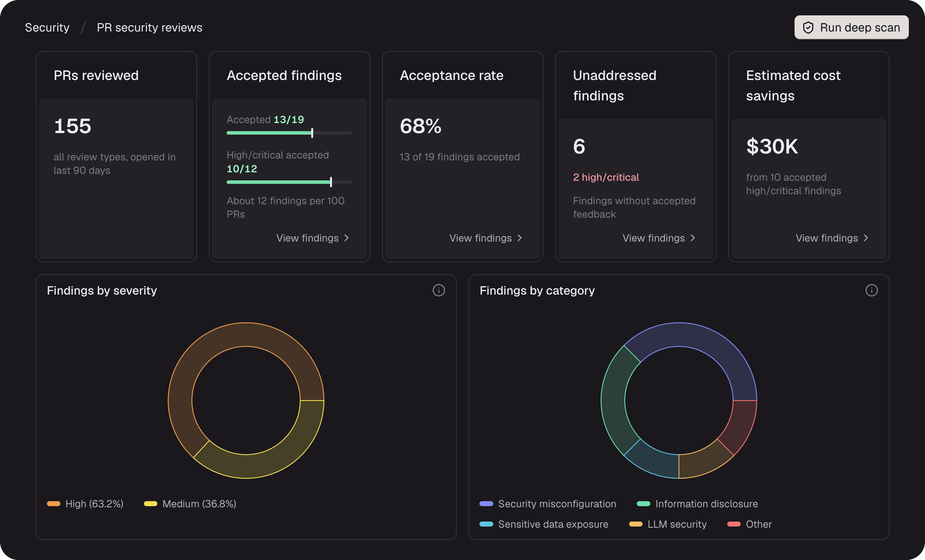Click the 155 PRs reviewed value
The image size is (925, 560).
72,126
